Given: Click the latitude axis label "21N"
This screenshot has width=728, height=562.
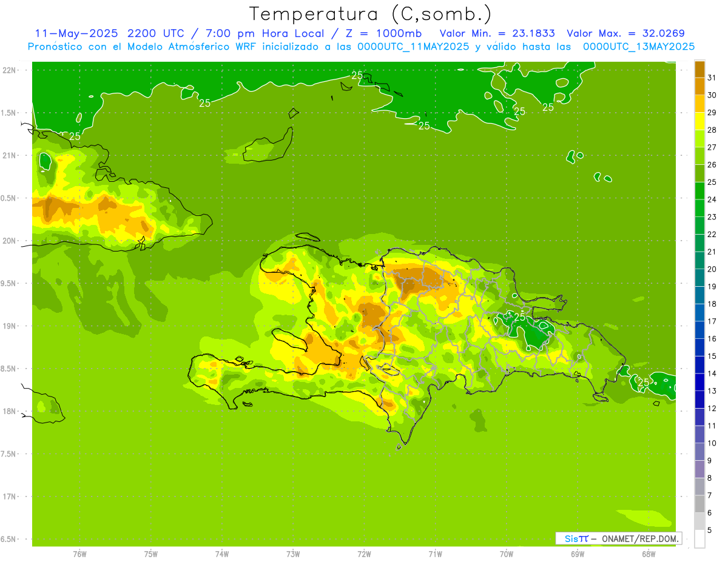Looking at the screenshot, I should pyautogui.click(x=9, y=155).
